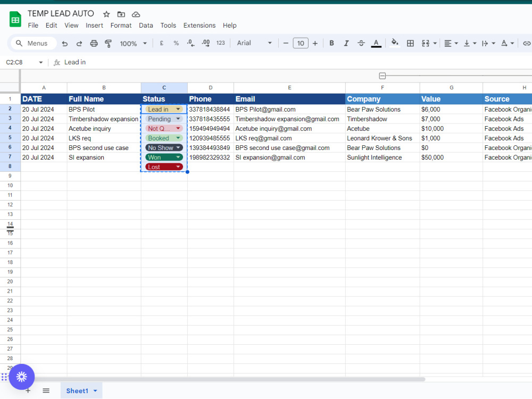
Task: Increase decimal places
Action: point(205,43)
